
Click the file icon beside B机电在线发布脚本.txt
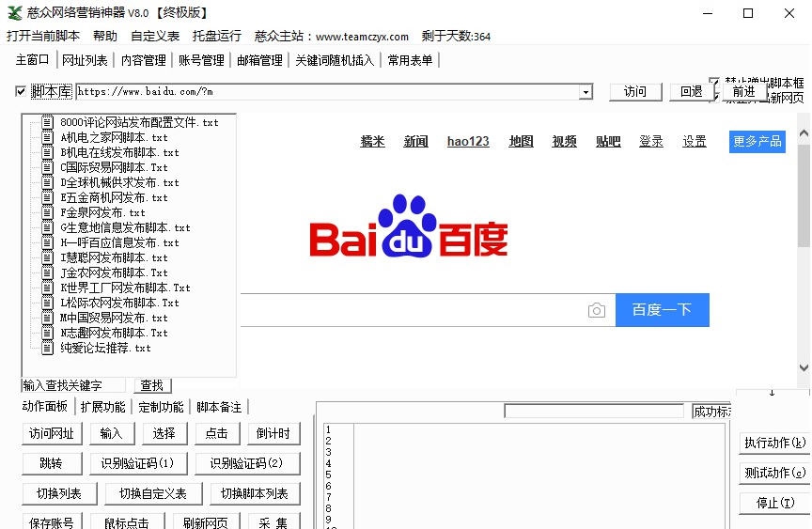[47, 152]
